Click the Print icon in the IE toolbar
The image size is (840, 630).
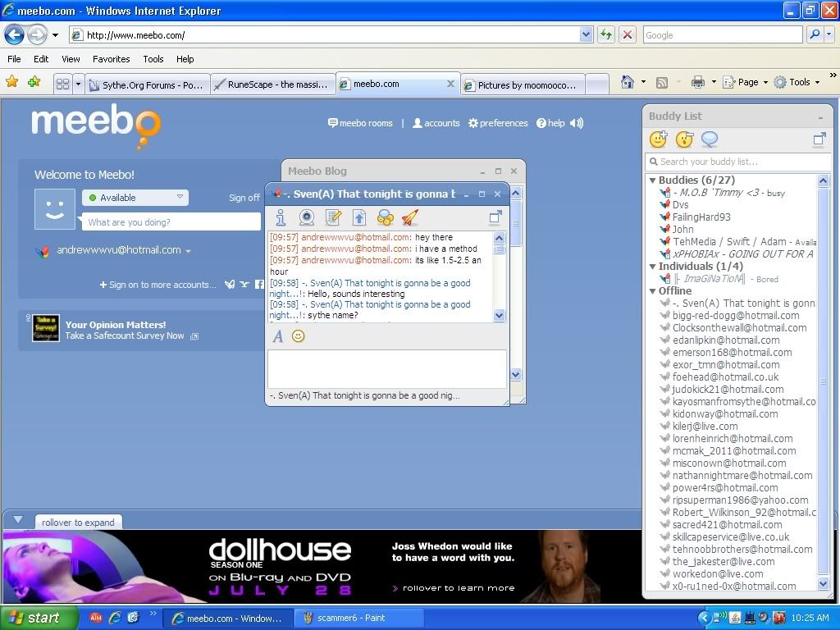(697, 82)
